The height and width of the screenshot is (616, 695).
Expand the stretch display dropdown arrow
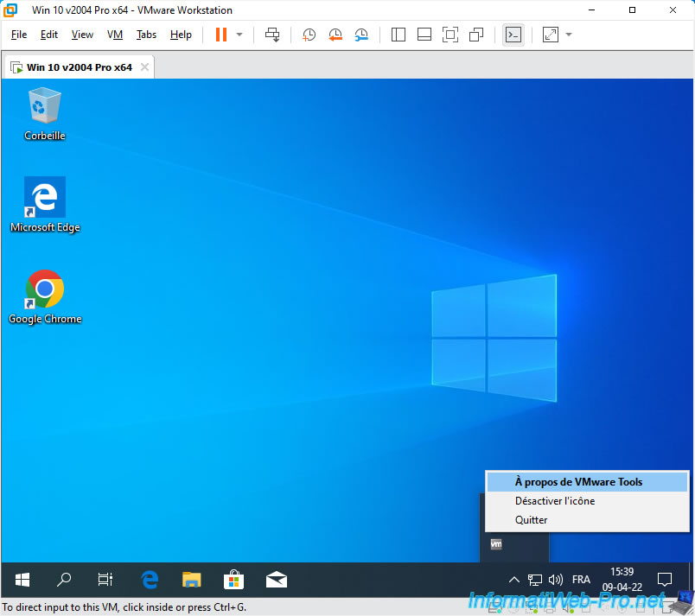[569, 35]
